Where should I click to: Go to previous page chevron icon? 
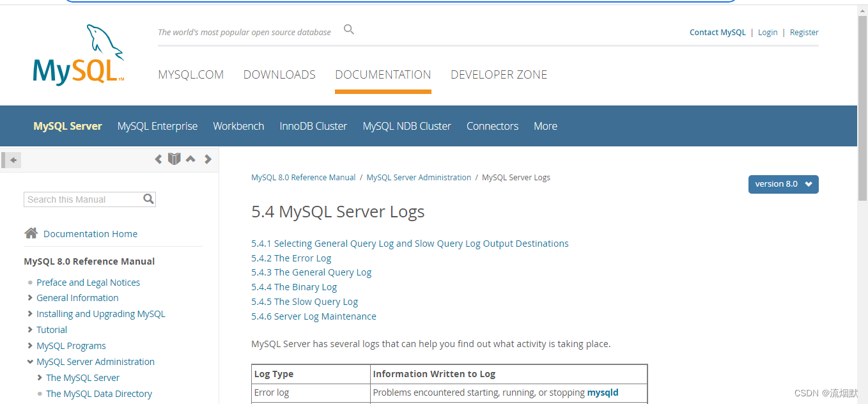point(159,159)
